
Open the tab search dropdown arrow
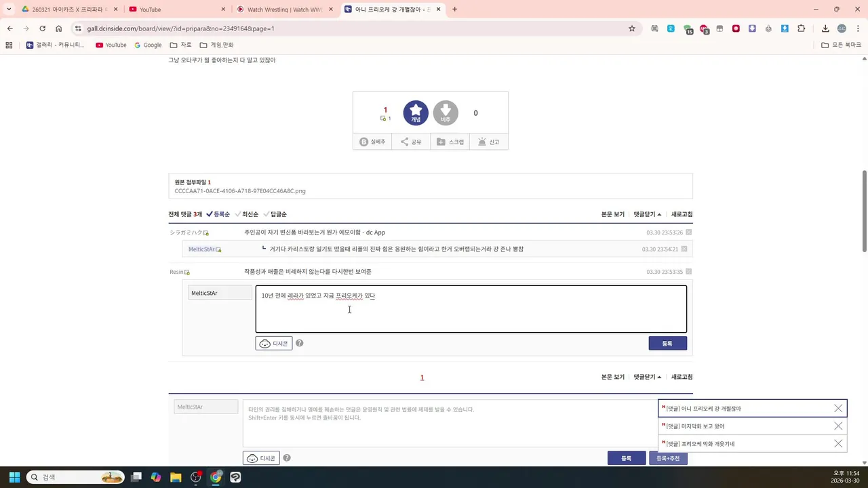coord(9,9)
